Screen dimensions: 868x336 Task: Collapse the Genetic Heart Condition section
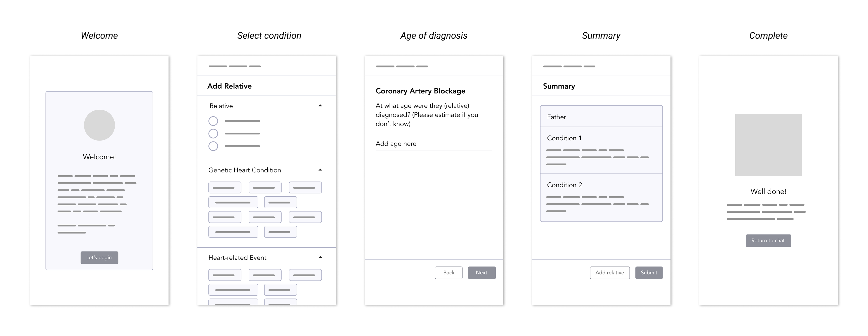[320, 170]
